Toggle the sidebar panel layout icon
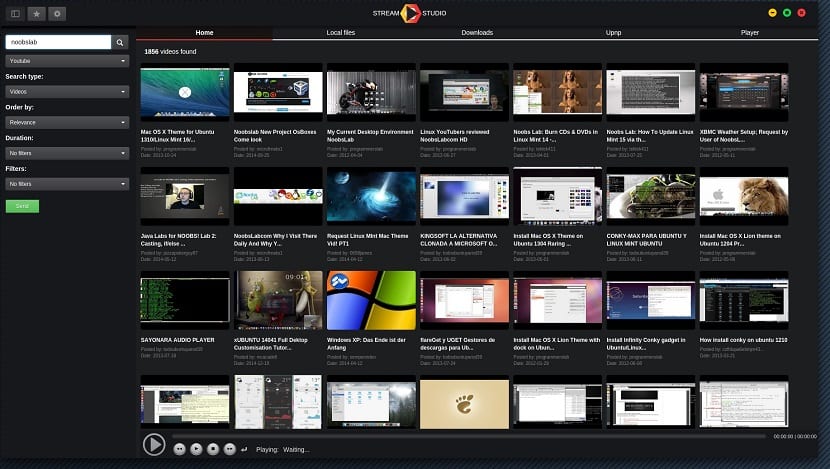The image size is (830, 469). (x=15, y=14)
